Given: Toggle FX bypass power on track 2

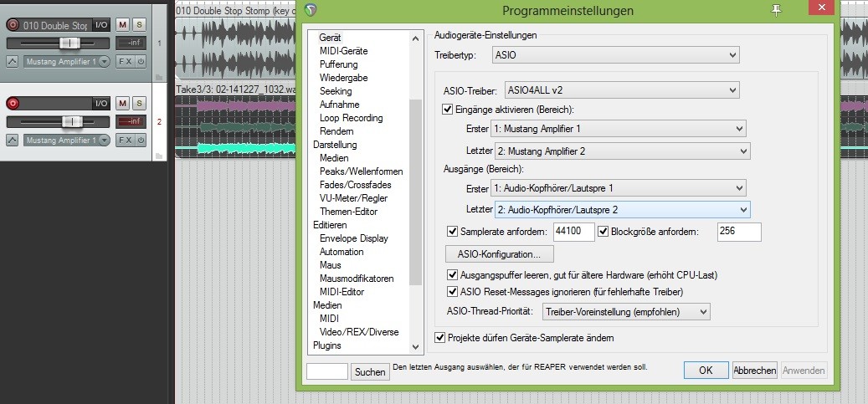Looking at the screenshot, I should click(141, 141).
